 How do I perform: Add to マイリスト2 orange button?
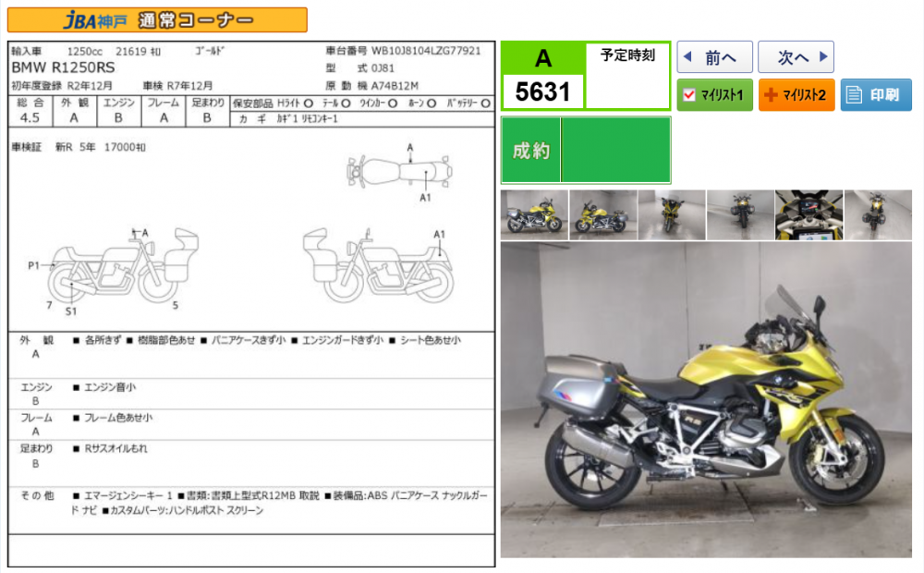click(796, 95)
